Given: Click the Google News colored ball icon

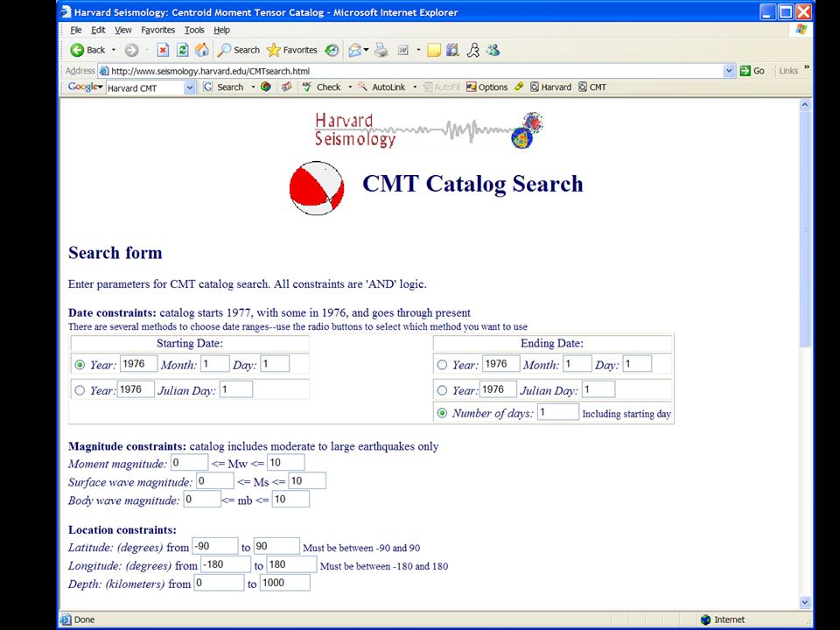Looking at the screenshot, I should [x=266, y=87].
